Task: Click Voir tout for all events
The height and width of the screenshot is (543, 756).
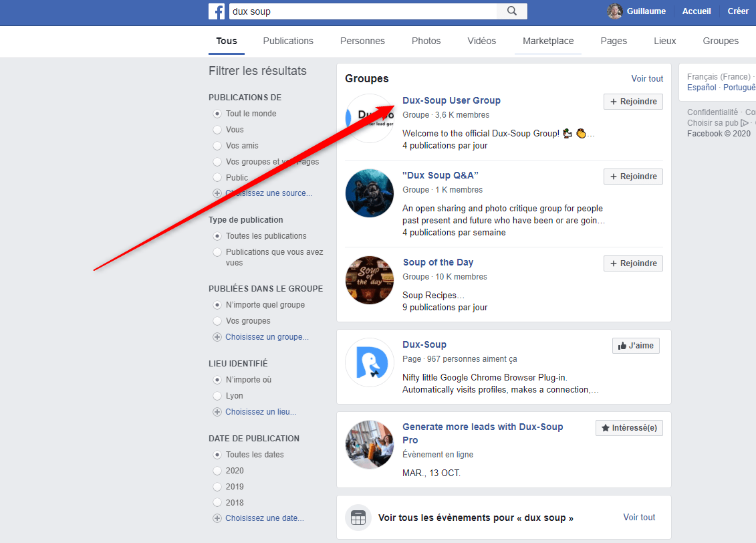Action: pyautogui.click(x=639, y=518)
